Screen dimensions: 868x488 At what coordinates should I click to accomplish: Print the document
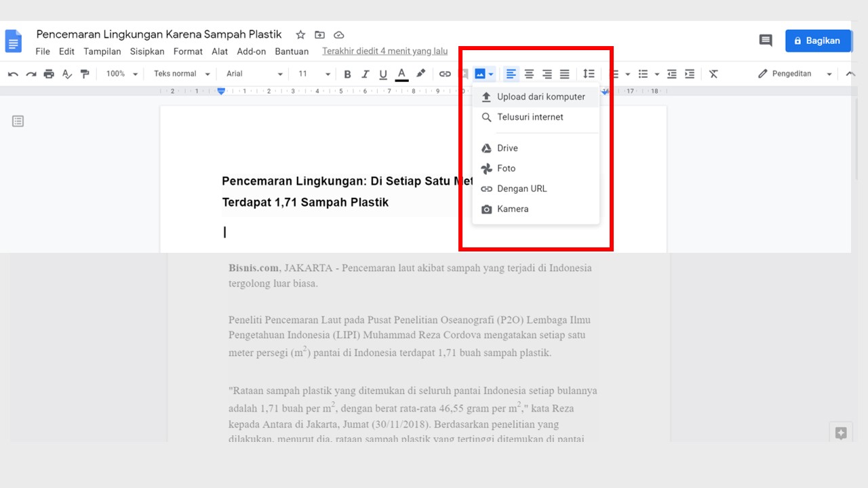(x=49, y=74)
